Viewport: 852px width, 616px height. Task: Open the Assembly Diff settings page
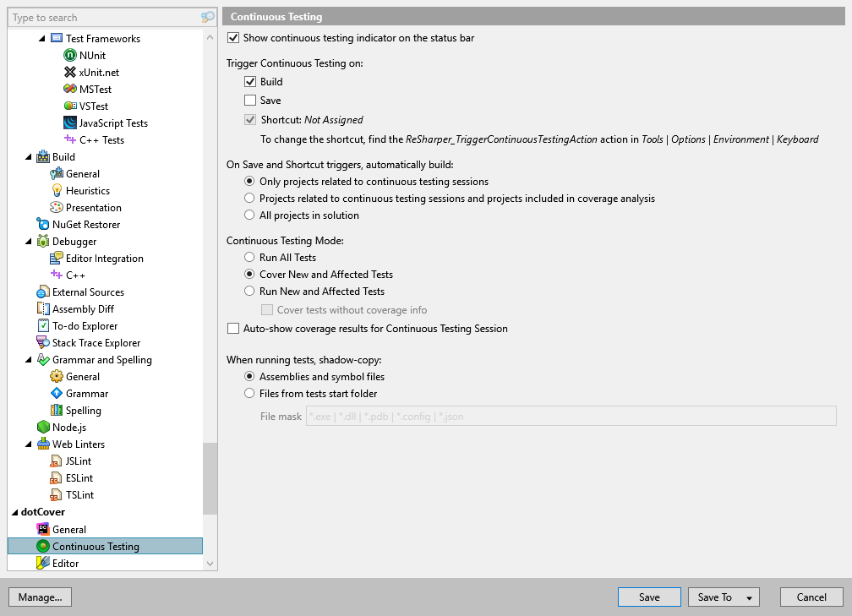83,309
